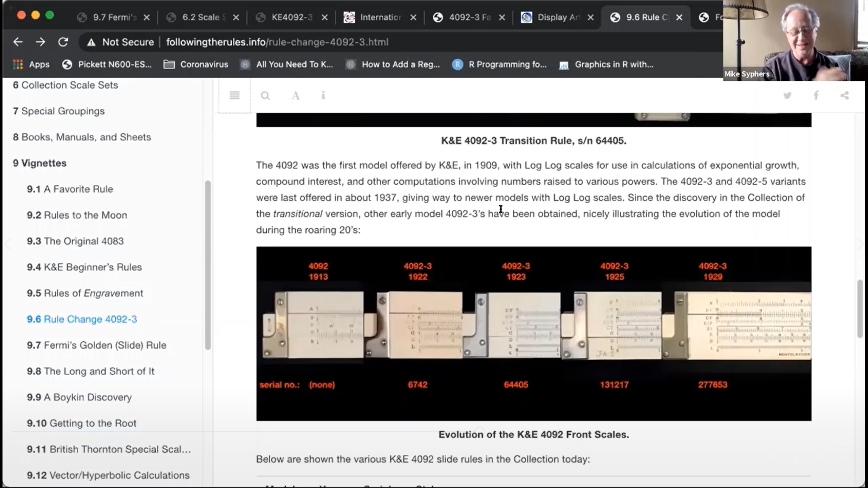The image size is (868, 488).
Task: Share the page on Twitter
Action: coord(788,95)
